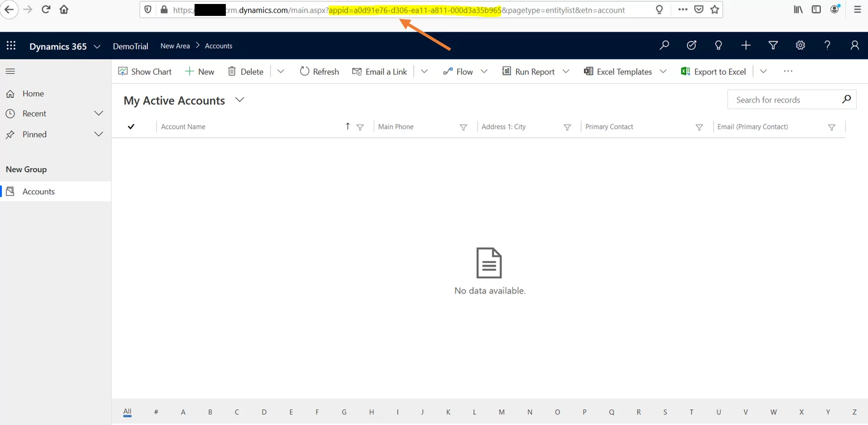
Task: Filter records by the # index
Action: click(156, 412)
